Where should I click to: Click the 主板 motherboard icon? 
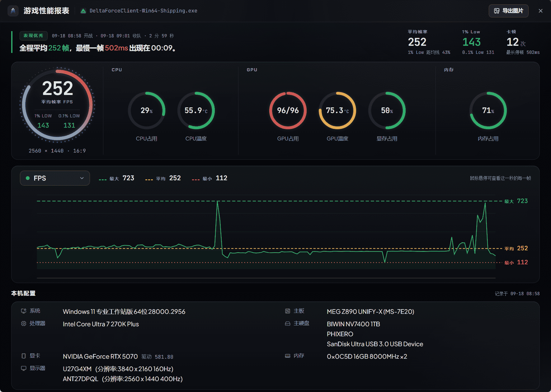click(x=288, y=311)
